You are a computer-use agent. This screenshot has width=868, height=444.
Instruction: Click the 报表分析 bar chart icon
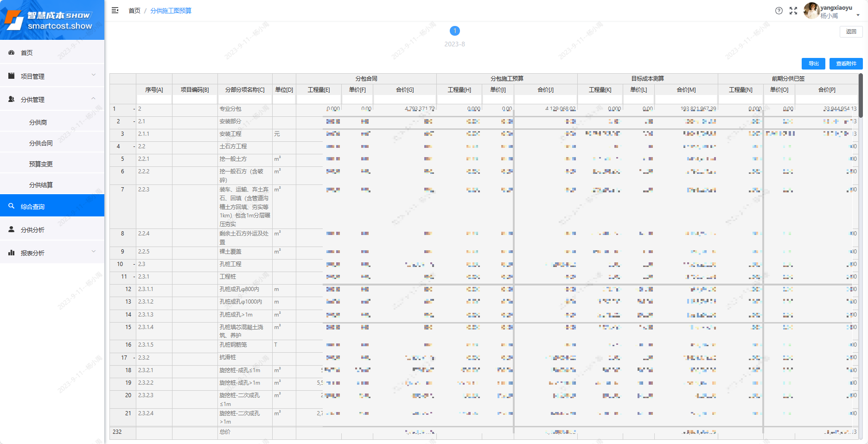click(12, 253)
